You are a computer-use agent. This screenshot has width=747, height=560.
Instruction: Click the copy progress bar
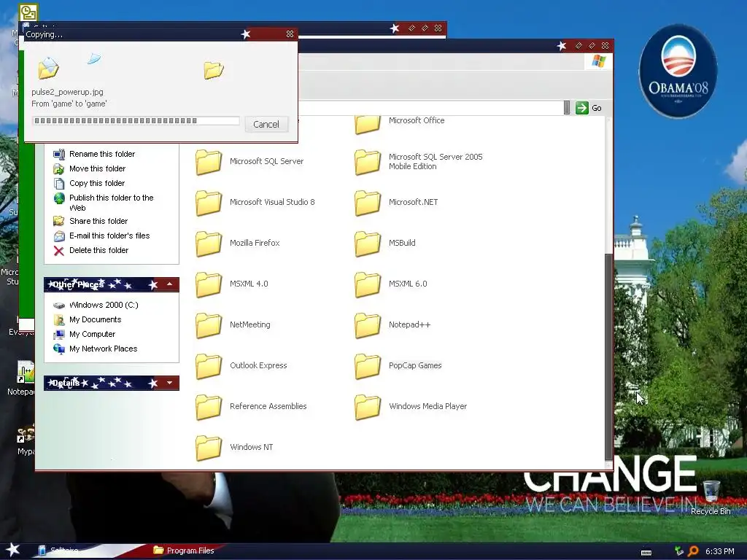tap(136, 121)
